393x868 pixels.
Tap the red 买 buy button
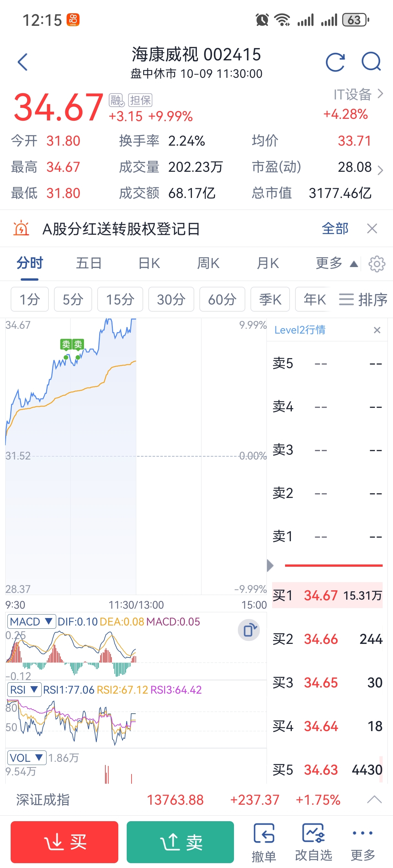tap(64, 842)
